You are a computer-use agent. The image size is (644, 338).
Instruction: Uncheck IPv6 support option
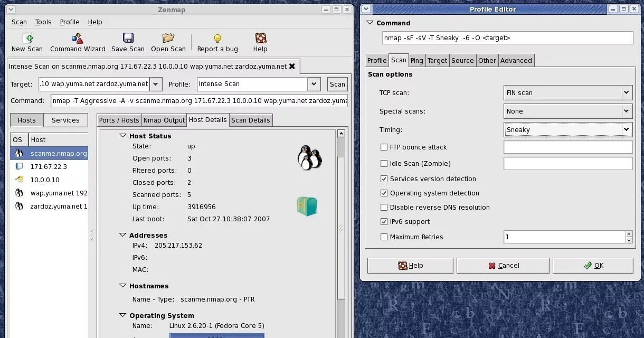384,222
